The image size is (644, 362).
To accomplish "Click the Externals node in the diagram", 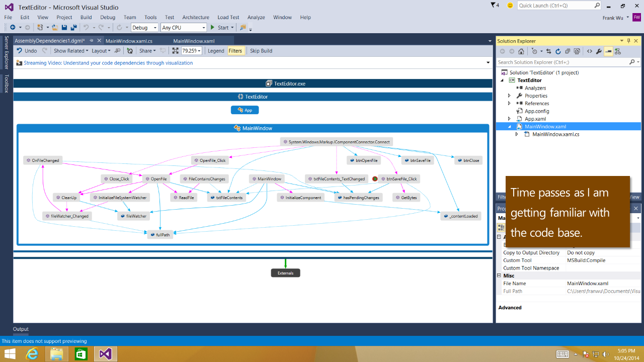I will pos(286,273).
